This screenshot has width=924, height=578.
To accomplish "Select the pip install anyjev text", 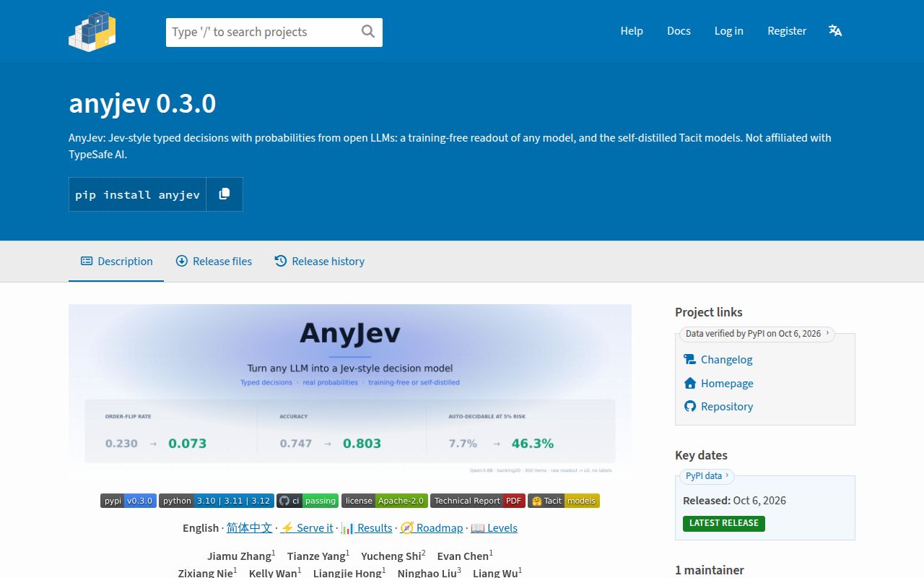I will (137, 194).
